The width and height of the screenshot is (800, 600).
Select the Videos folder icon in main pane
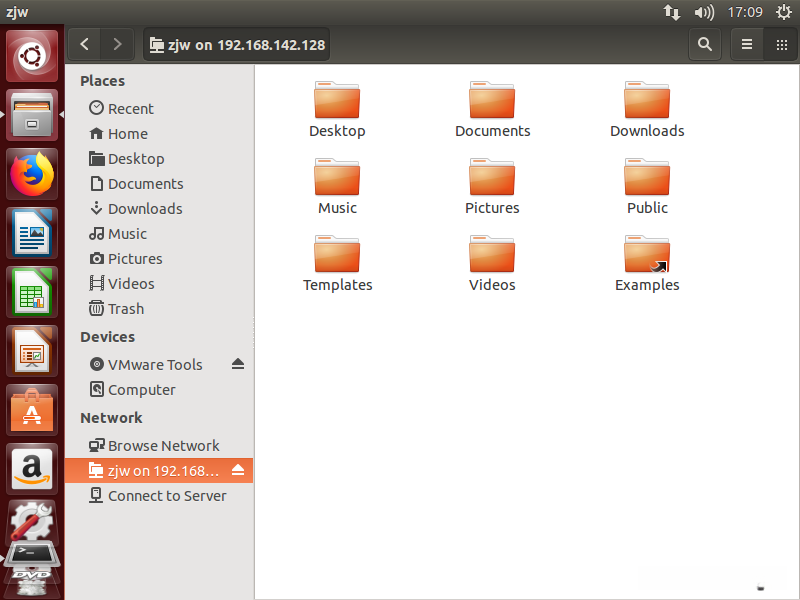492,254
